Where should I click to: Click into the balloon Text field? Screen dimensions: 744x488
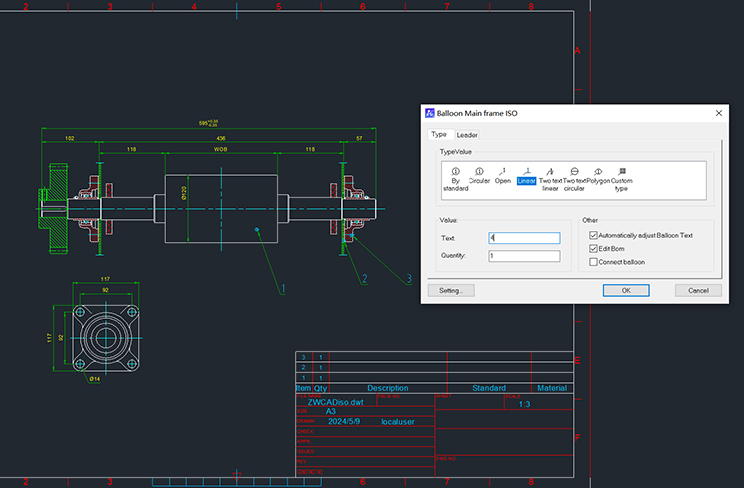pyautogui.click(x=524, y=238)
